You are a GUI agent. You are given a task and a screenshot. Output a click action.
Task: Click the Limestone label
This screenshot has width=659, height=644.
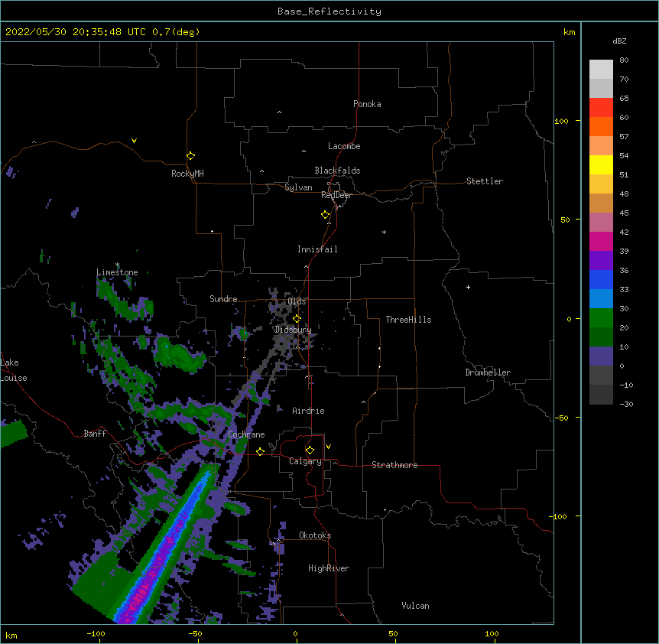click(117, 272)
